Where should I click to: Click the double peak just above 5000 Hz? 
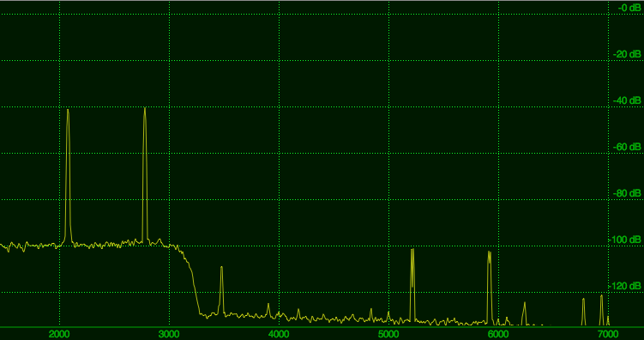412,284
